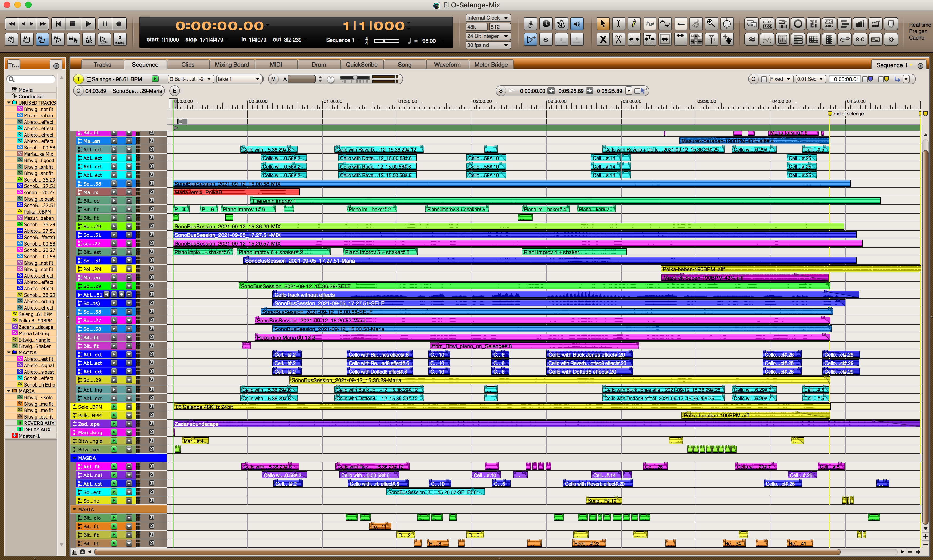The height and width of the screenshot is (560, 933).
Task: Switch to the Mixing Board tab
Action: point(232,65)
